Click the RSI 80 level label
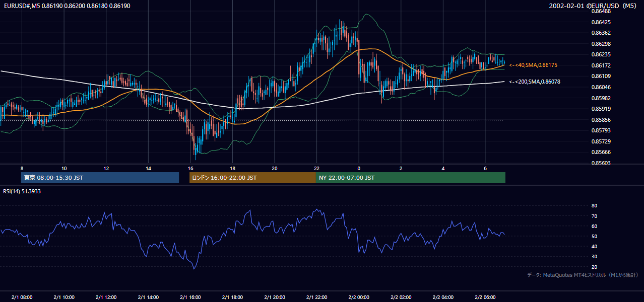644x302 pixels. tap(594, 206)
